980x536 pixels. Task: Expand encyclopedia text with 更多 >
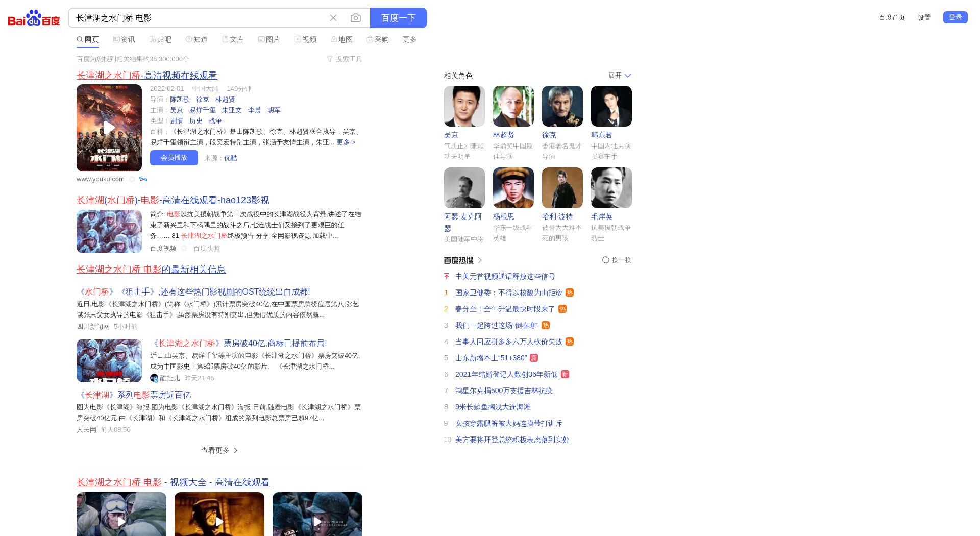pyautogui.click(x=346, y=142)
